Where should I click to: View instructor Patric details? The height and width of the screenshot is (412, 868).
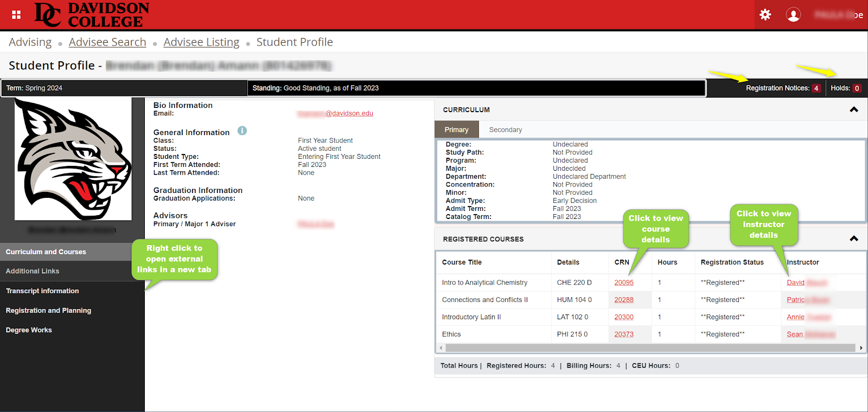point(808,300)
